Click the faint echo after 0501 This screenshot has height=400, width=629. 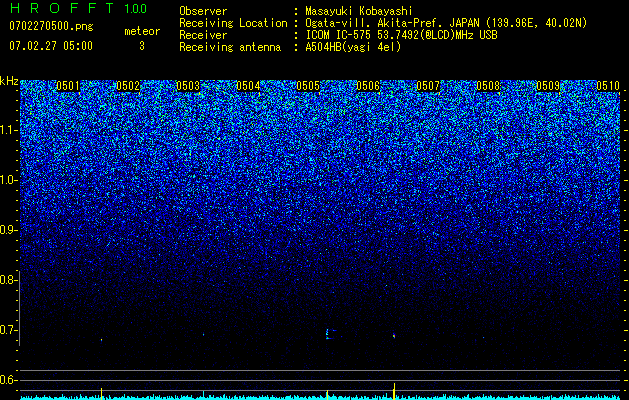[x=101, y=340]
